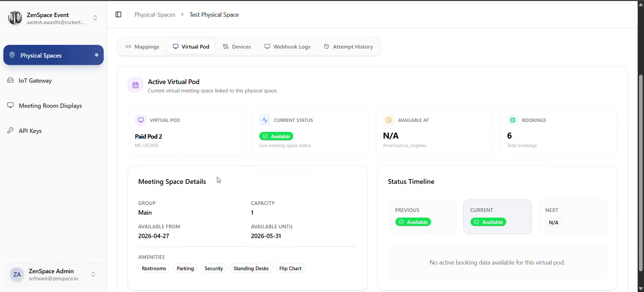
Task: Expand the ZenSpace Event workspace switcher
Action: click(95, 18)
